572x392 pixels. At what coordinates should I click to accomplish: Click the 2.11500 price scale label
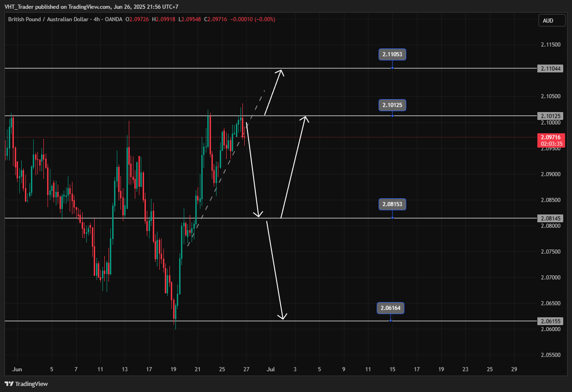point(551,45)
